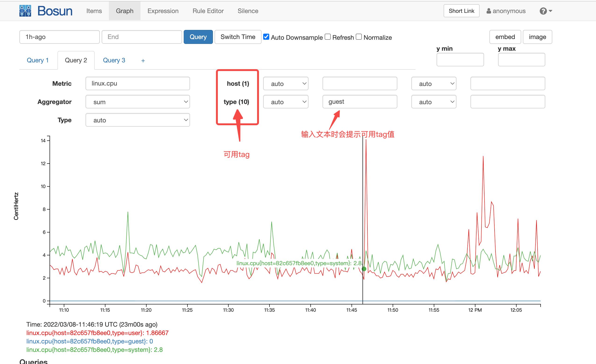Click the green system data point on graph
The height and width of the screenshot is (364, 596).
coord(364,269)
